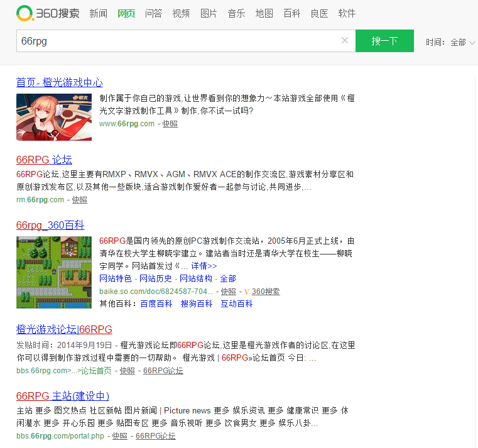The height and width of the screenshot is (448, 478).
Task: Clear the search box with the X icon
Action: (x=345, y=40)
